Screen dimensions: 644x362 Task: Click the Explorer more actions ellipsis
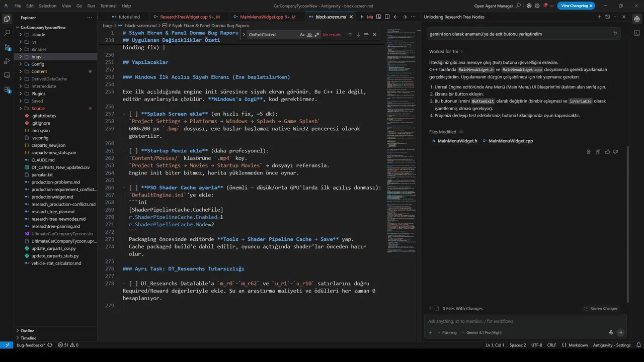(90, 17)
